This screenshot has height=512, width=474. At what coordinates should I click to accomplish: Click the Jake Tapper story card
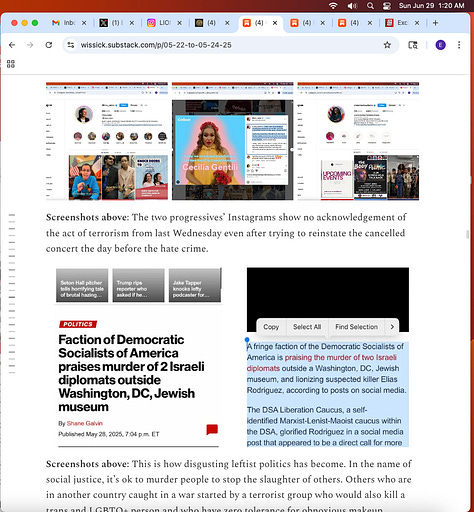click(x=195, y=285)
